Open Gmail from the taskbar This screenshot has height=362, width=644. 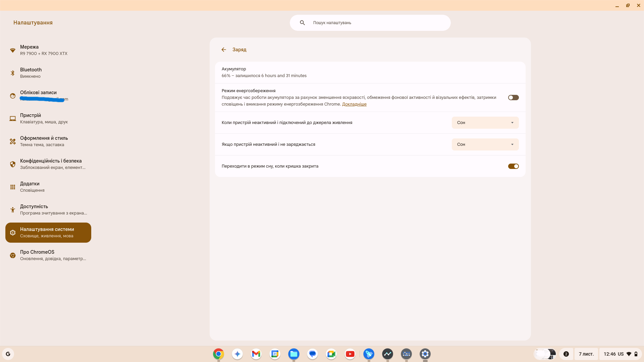(x=256, y=354)
